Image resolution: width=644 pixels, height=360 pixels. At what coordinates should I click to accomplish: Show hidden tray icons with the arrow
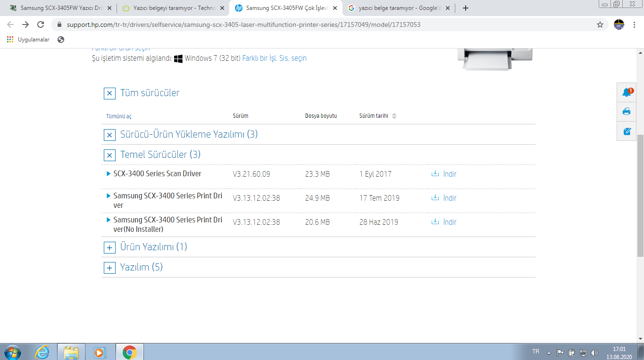pos(549,352)
